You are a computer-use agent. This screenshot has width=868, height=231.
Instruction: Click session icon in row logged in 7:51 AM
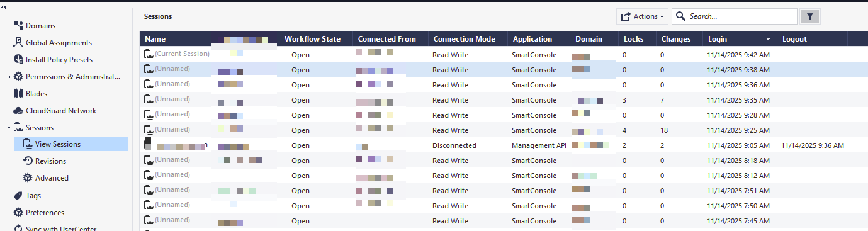click(x=149, y=191)
